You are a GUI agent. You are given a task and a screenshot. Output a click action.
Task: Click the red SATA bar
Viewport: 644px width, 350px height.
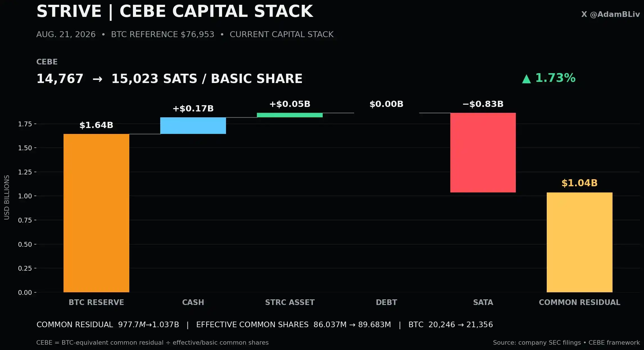[x=483, y=152]
